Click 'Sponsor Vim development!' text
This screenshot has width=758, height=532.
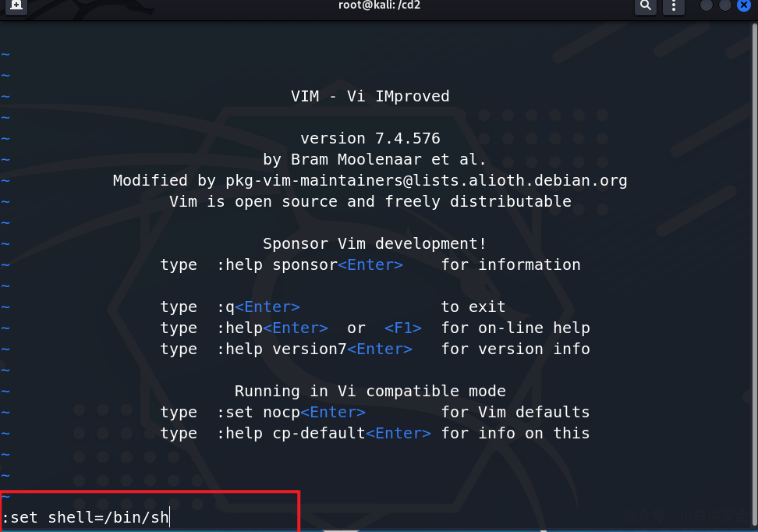click(x=374, y=243)
